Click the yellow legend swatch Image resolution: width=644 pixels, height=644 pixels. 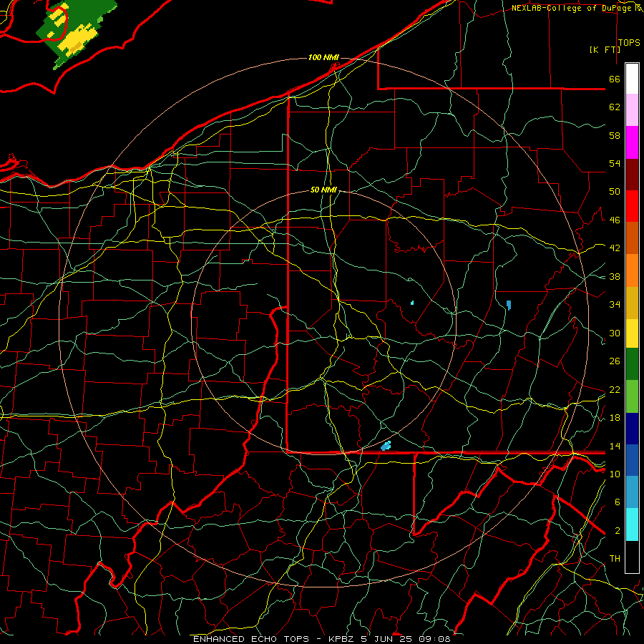tap(632, 333)
